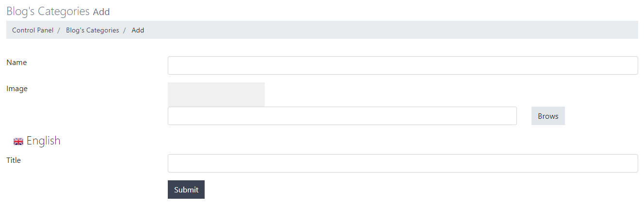Click the blank space right of Brows button
Screen dimensions: 644x206
click(601, 116)
